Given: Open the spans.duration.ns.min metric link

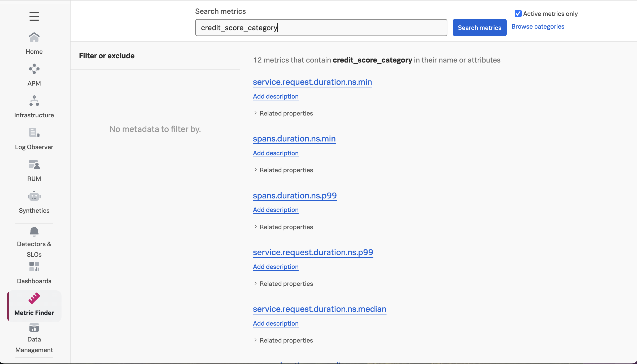Looking at the screenshot, I should [294, 139].
